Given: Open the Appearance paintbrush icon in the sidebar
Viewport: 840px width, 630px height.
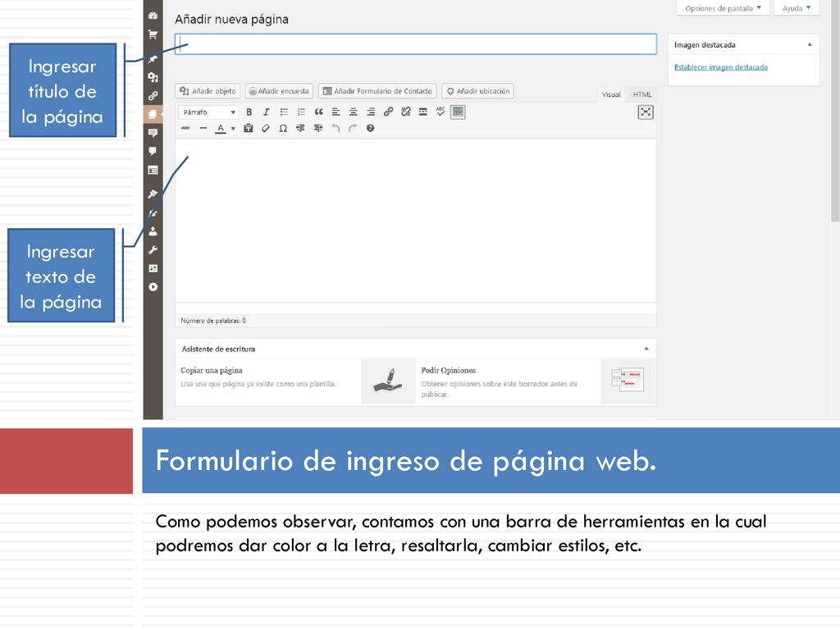Looking at the screenshot, I should (x=153, y=194).
